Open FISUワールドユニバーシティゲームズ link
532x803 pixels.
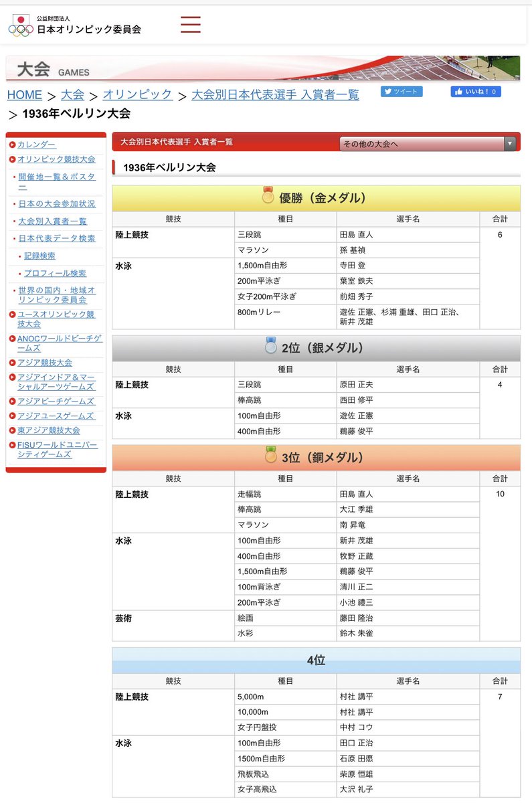[x=58, y=450]
